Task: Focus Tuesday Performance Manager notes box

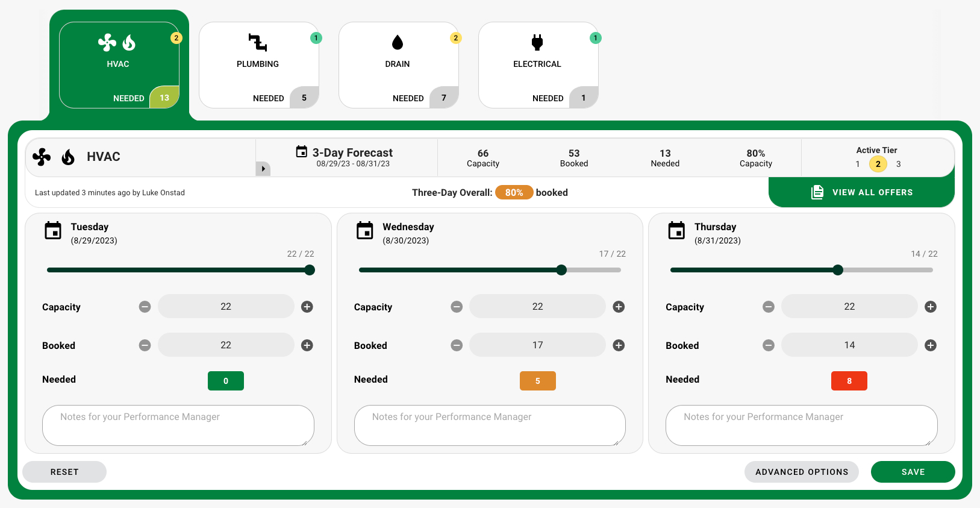Action: (x=178, y=425)
